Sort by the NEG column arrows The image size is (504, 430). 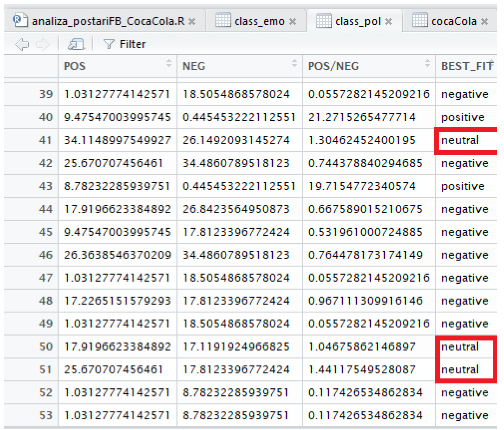point(294,64)
